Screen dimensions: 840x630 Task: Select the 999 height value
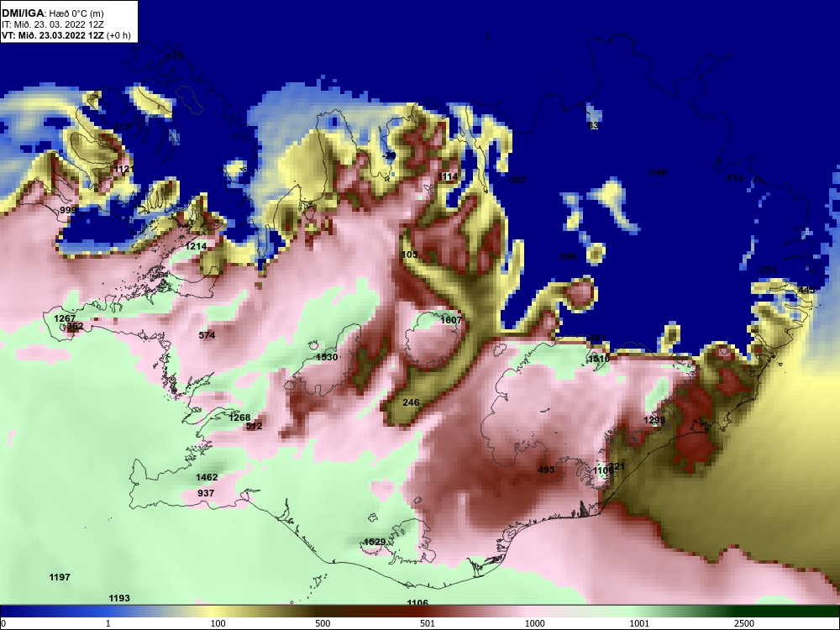tap(68, 210)
